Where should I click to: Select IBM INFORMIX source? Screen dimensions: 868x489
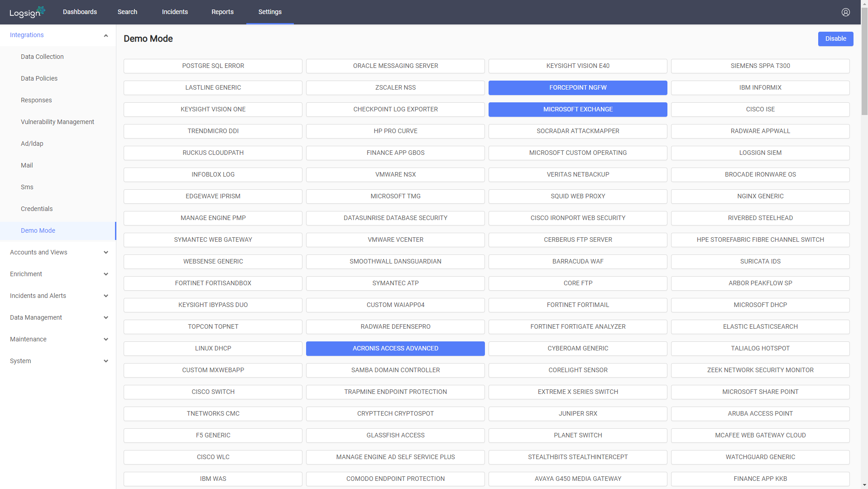760,88
